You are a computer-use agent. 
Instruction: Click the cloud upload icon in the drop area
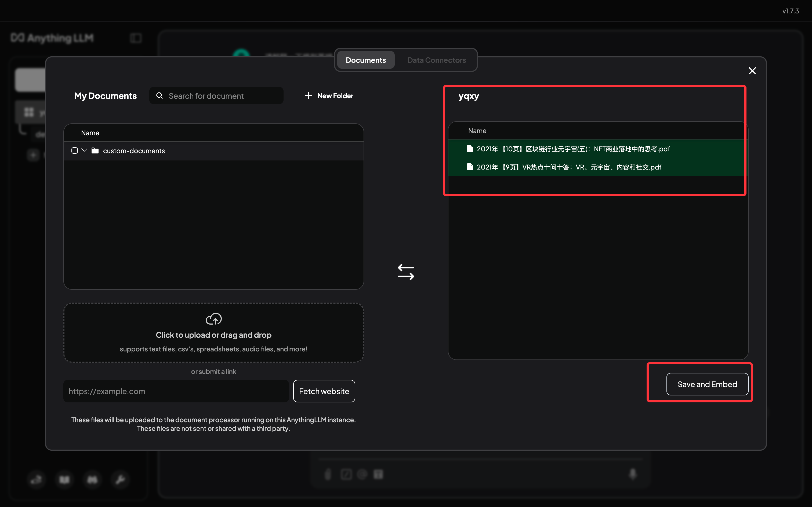click(213, 319)
